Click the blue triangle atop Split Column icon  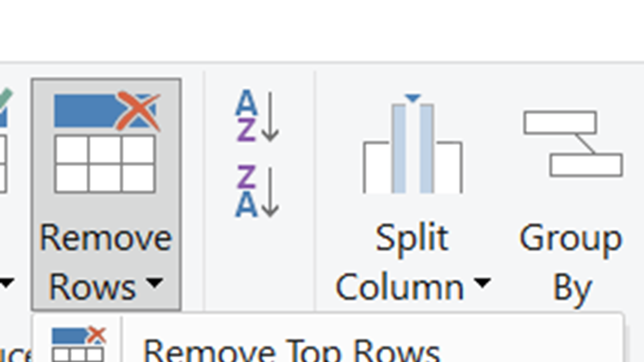tap(413, 98)
